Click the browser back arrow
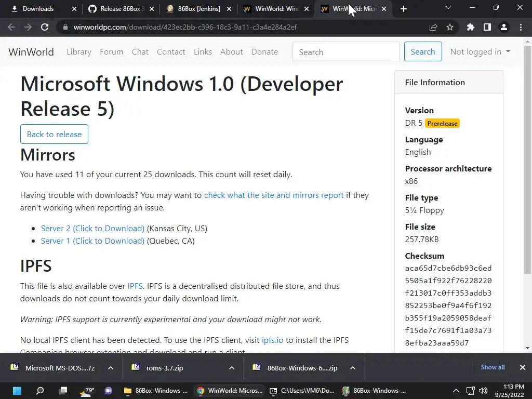 (x=11, y=27)
